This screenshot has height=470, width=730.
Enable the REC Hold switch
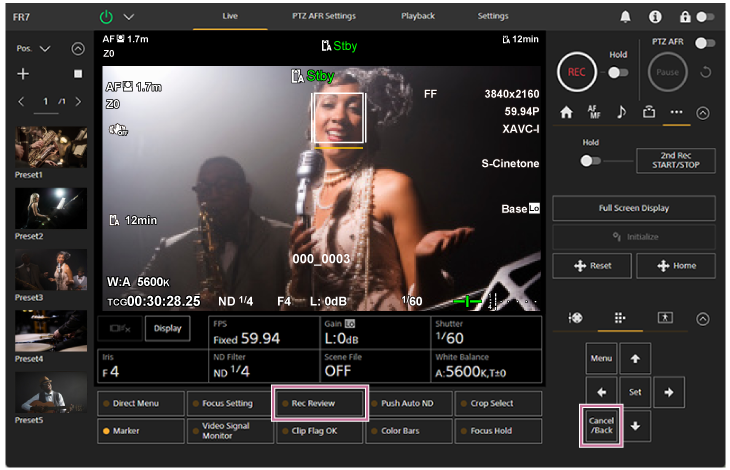pos(617,72)
